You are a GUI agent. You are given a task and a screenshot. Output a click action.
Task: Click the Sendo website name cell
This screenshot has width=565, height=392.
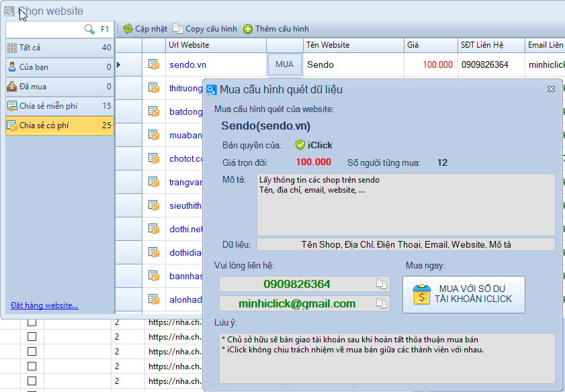tap(353, 65)
